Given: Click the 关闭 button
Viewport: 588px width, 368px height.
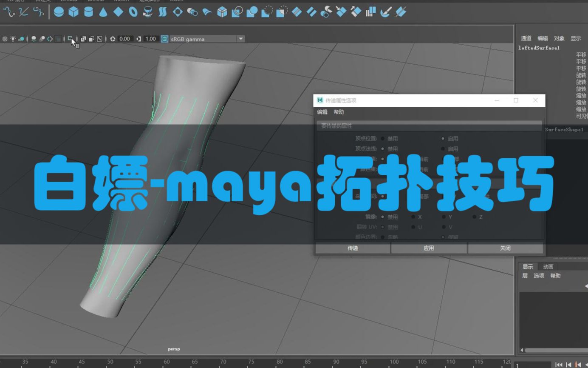Looking at the screenshot, I should click(x=505, y=248).
